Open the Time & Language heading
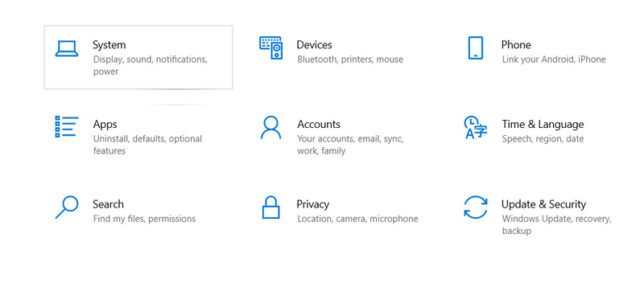 [x=543, y=125]
